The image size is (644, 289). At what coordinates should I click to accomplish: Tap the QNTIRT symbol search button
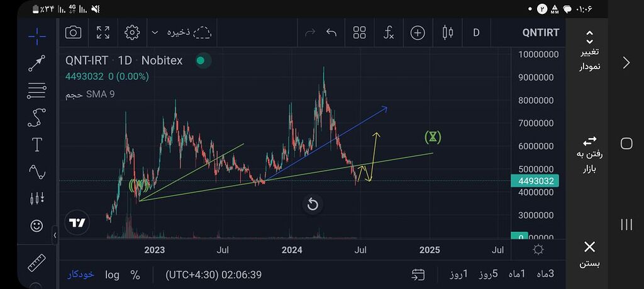pos(540,33)
